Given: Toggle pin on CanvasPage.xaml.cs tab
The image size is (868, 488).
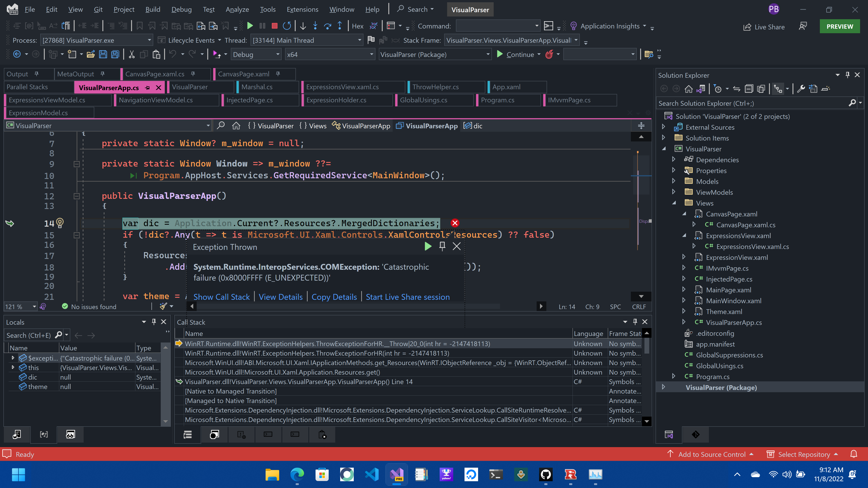Looking at the screenshot, I should point(193,73).
